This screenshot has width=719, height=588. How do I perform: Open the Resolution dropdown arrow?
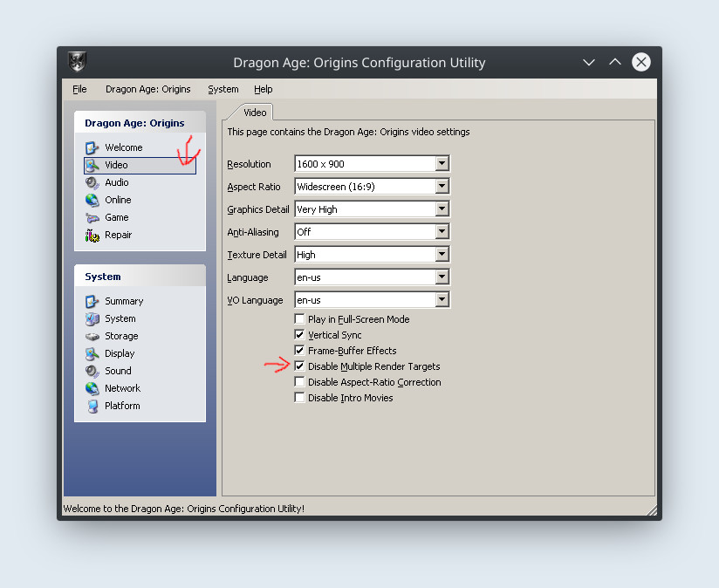tap(442, 164)
